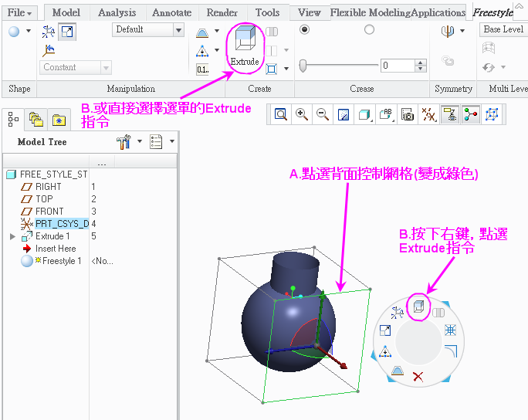
Task: Switch to the Analysis ribbon tab
Action: pyautogui.click(x=117, y=13)
